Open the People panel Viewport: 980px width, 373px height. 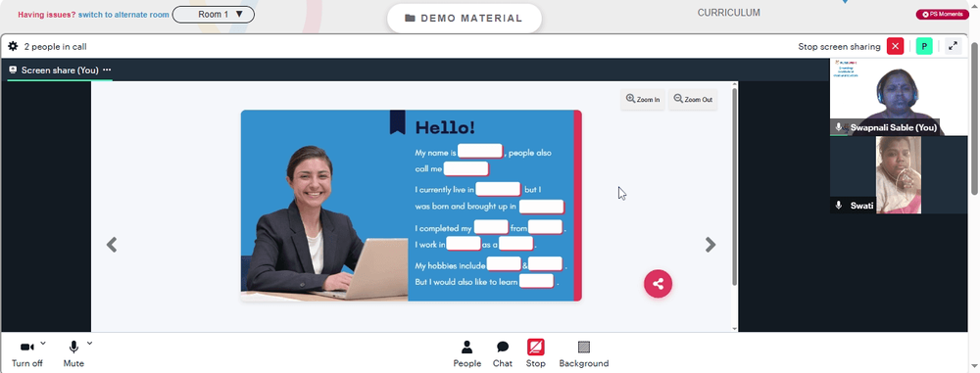(x=466, y=354)
